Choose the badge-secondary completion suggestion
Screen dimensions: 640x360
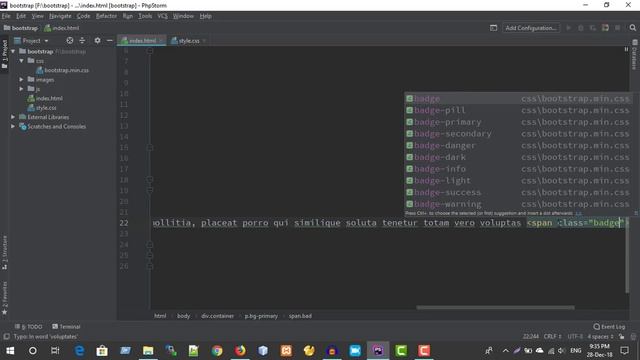(x=518, y=133)
